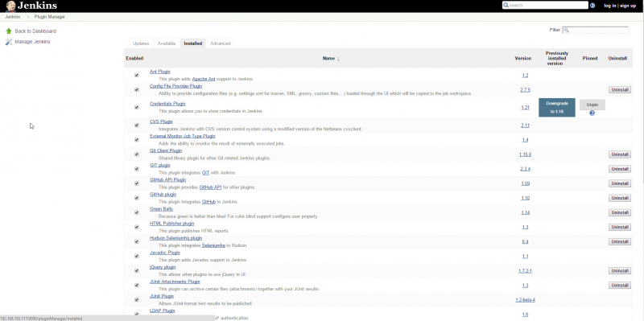Switch to the Available tab
Image resolution: width=644 pixels, height=321 pixels.
[x=167, y=43]
